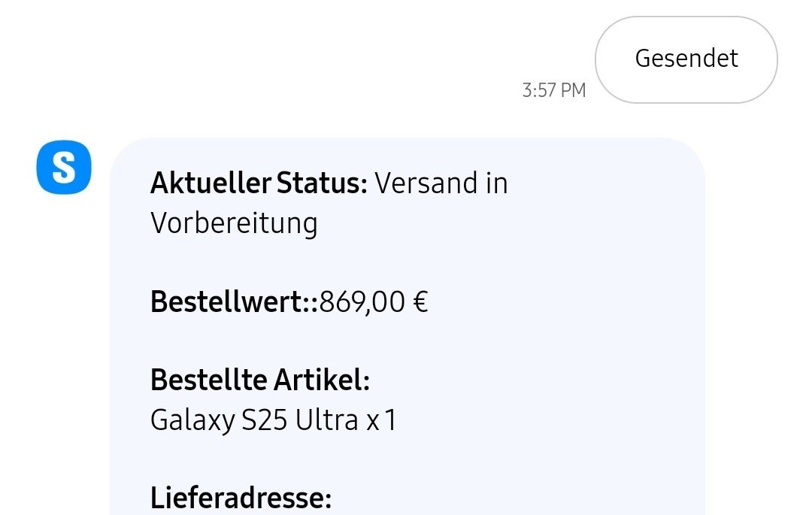Tap the euro sign after the amount

coord(420,302)
